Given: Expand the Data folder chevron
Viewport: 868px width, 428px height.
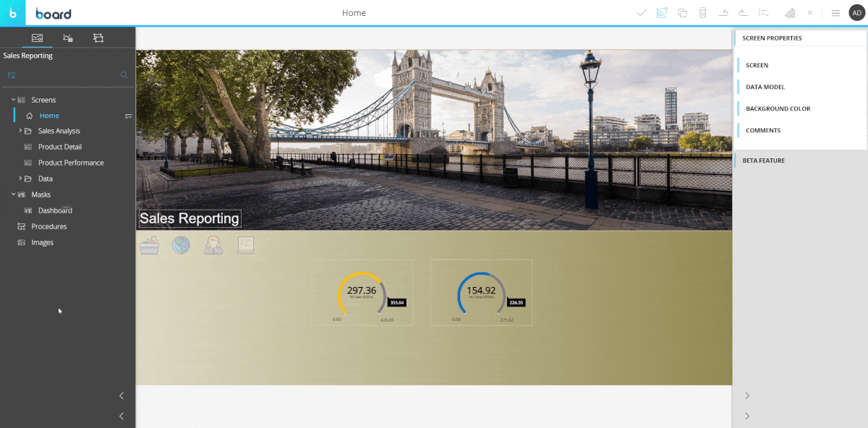Looking at the screenshot, I should pyautogui.click(x=20, y=179).
